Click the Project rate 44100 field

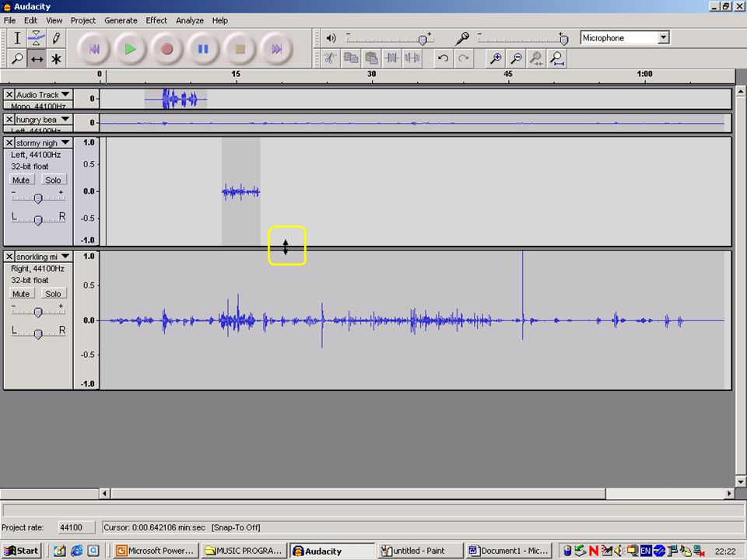(x=76, y=527)
